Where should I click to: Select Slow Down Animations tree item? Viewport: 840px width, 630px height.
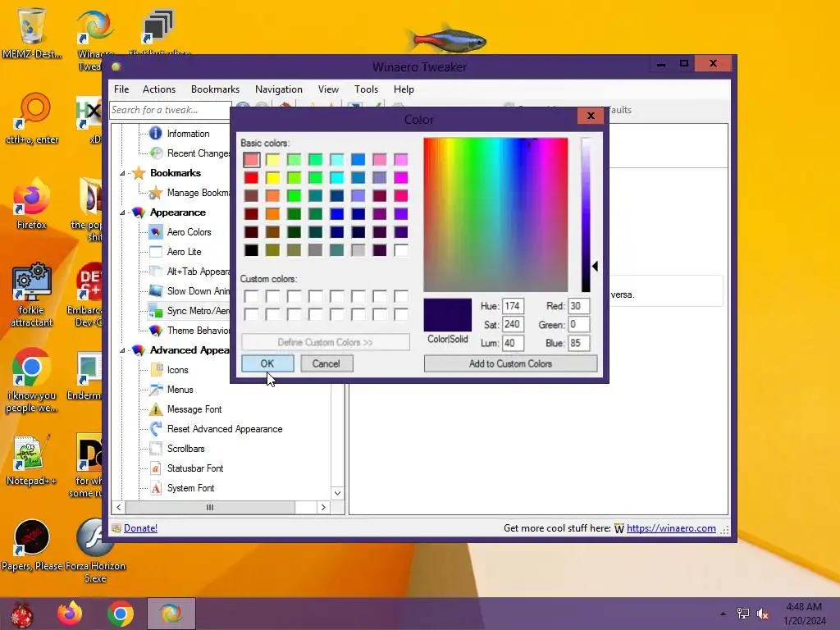point(199,291)
